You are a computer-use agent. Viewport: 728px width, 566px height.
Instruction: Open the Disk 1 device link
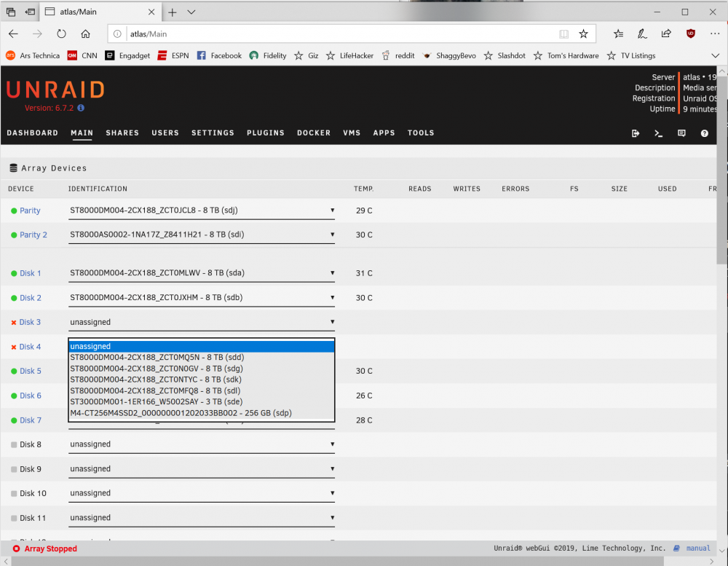pyautogui.click(x=30, y=273)
